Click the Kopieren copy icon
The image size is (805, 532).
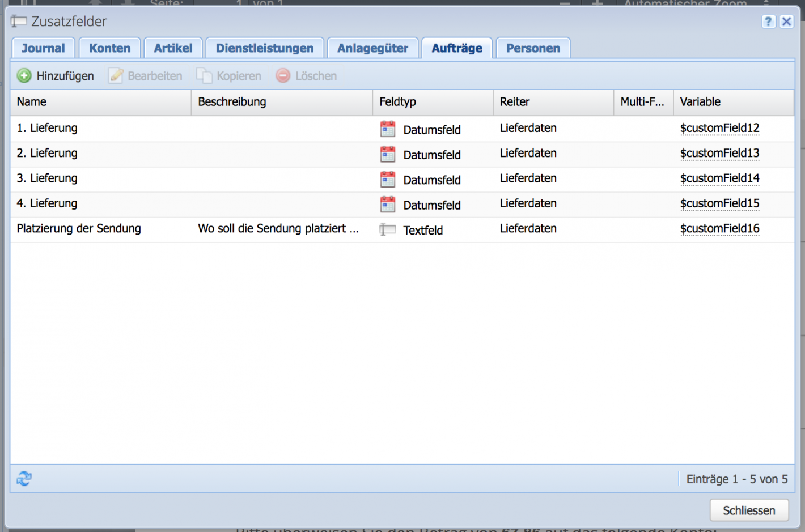coord(204,75)
